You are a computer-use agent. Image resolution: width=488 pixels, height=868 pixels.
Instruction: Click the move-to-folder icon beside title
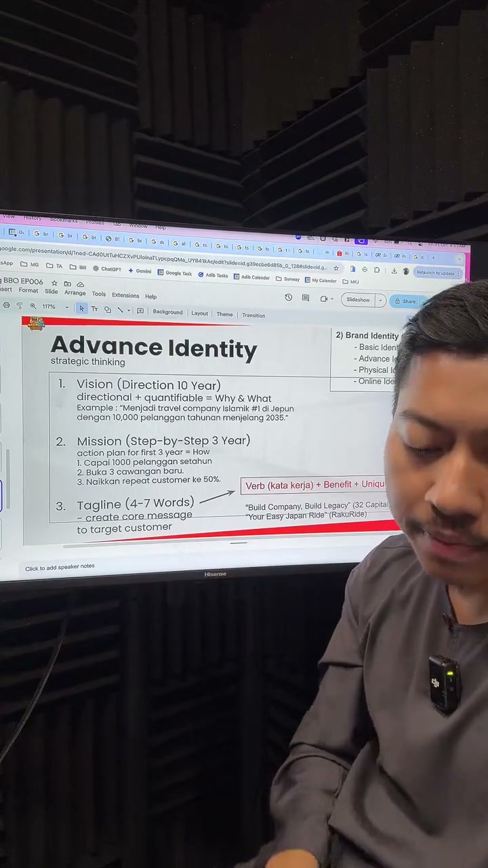pos(67,283)
